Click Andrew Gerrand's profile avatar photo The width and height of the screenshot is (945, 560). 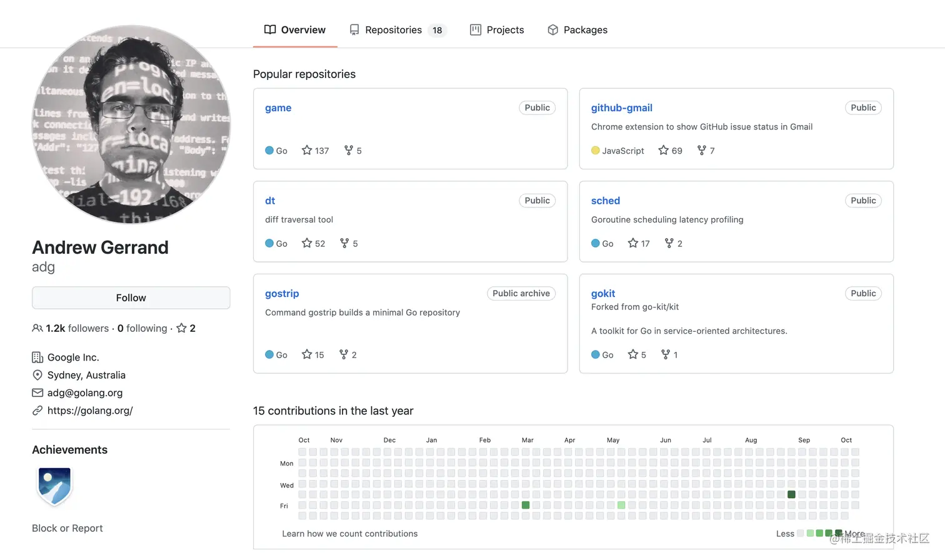point(131,124)
